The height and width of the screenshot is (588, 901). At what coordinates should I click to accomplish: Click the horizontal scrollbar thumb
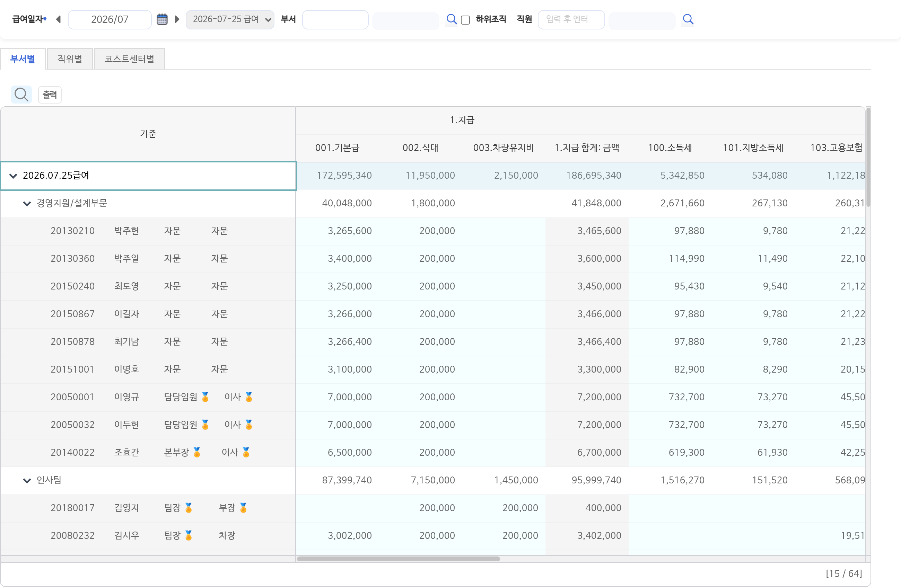[398, 559]
